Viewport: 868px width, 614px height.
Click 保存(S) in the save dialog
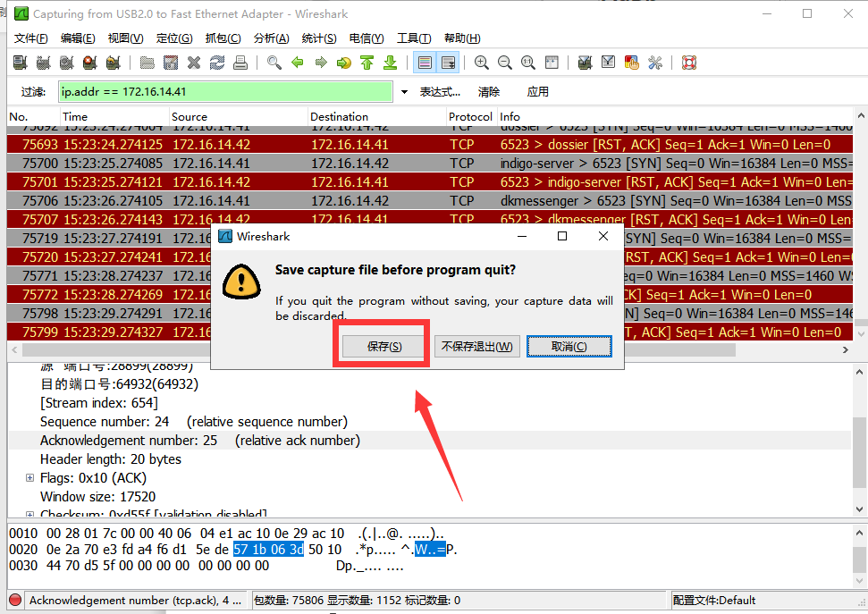[x=384, y=347]
